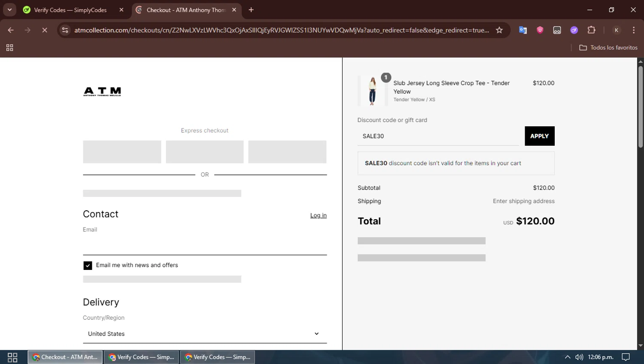Open the 12:06 p.m. clock
The image size is (644, 364).
601,357
